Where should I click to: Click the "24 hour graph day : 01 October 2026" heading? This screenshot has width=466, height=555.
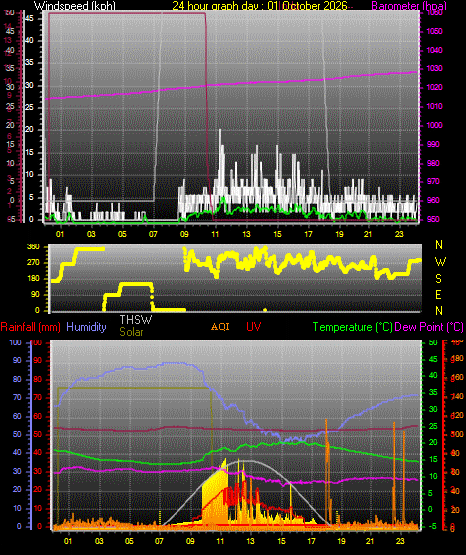click(x=260, y=6)
